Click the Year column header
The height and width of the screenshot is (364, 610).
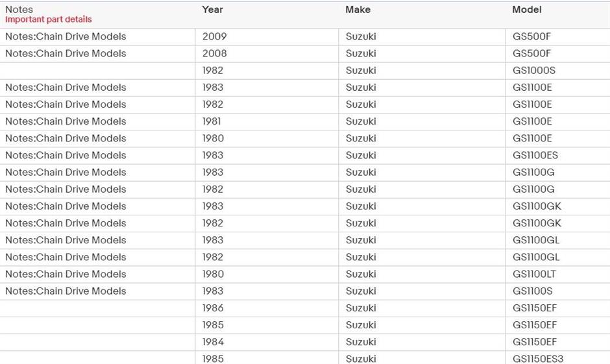point(213,10)
